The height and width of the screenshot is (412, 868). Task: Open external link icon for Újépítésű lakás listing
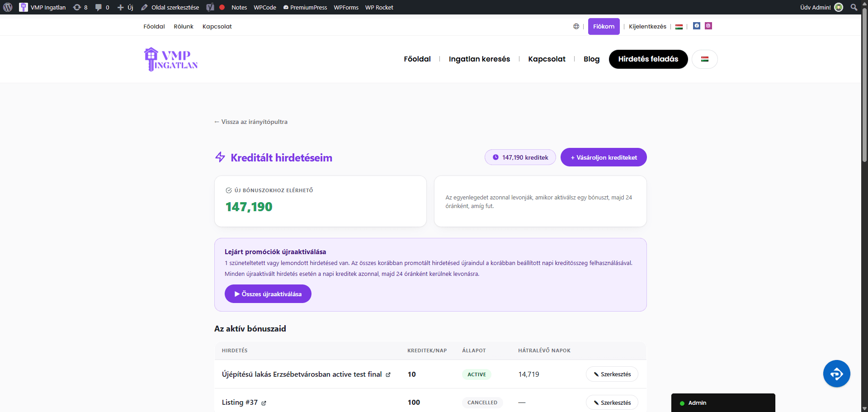point(388,374)
